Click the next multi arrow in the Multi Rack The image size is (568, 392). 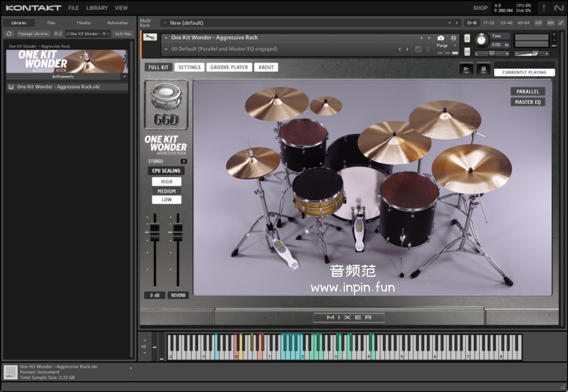[457, 23]
